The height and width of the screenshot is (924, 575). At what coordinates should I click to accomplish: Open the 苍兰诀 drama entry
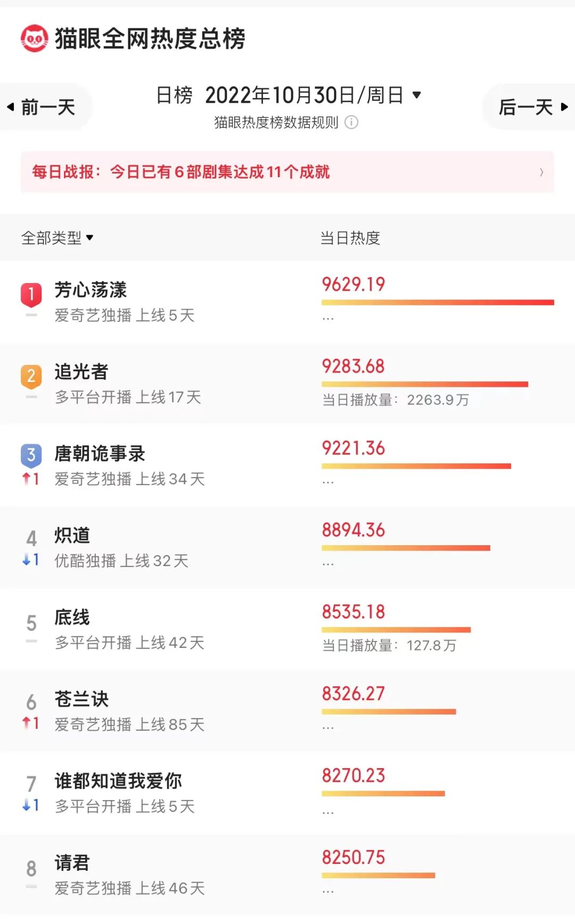pyautogui.click(x=81, y=699)
